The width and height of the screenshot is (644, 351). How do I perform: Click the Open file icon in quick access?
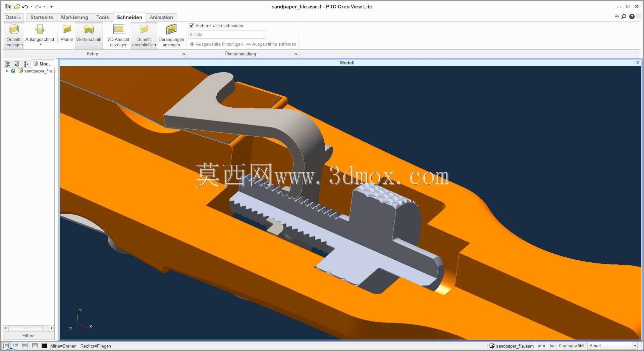pyautogui.click(x=17, y=7)
